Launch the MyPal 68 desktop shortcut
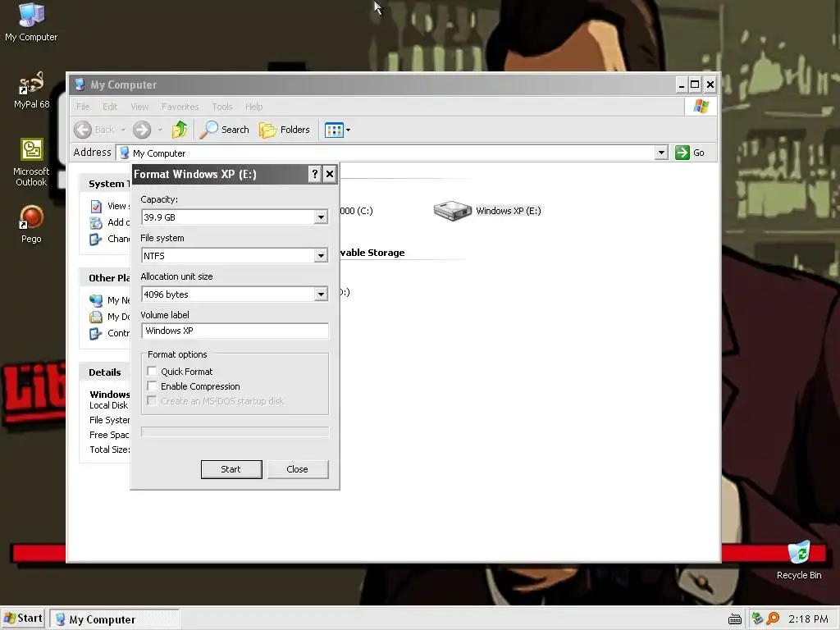The width and height of the screenshot is (840, 630). [31, 90]
